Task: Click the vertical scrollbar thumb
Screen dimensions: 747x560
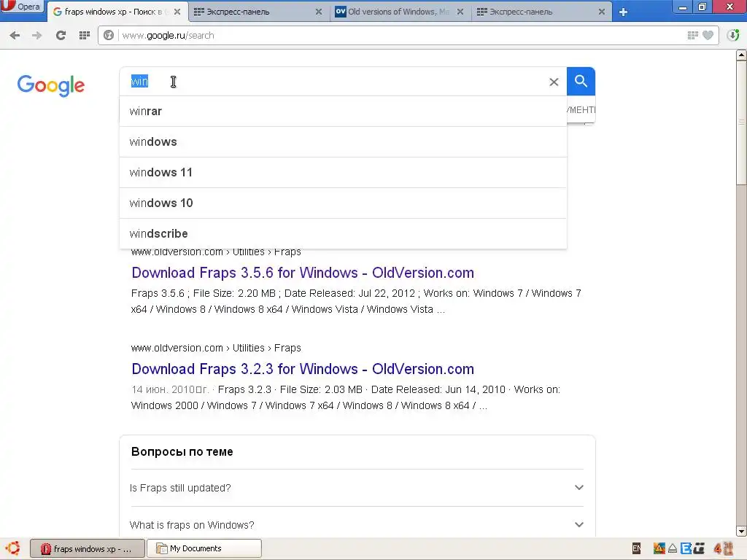Action: [741, 122]
